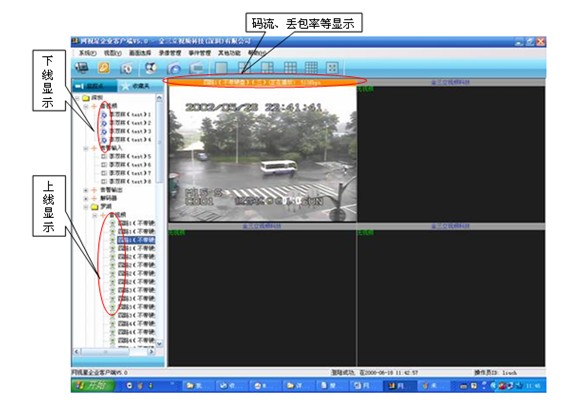582x407 pixels.
Task: Switch to the 监控点 tab
Action: tap(95, 86)
